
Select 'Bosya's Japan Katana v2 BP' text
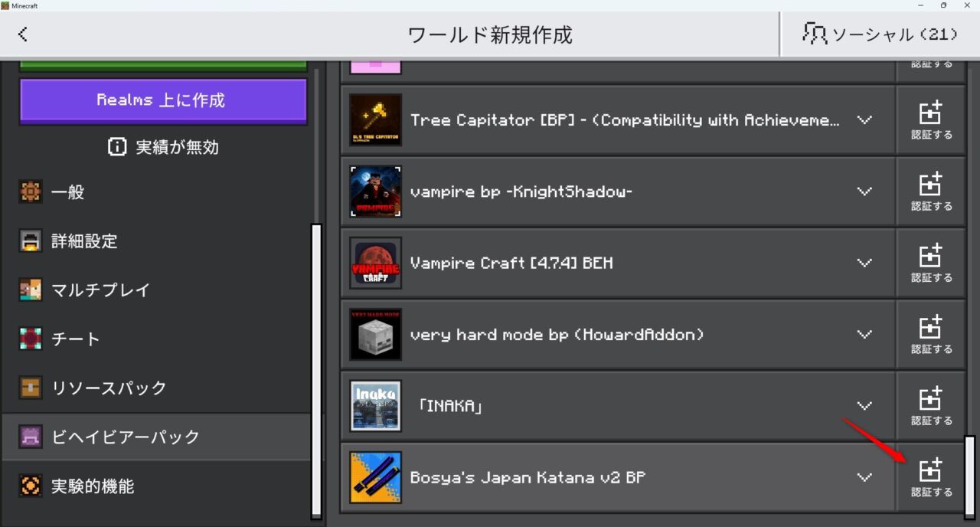point(528,477)
